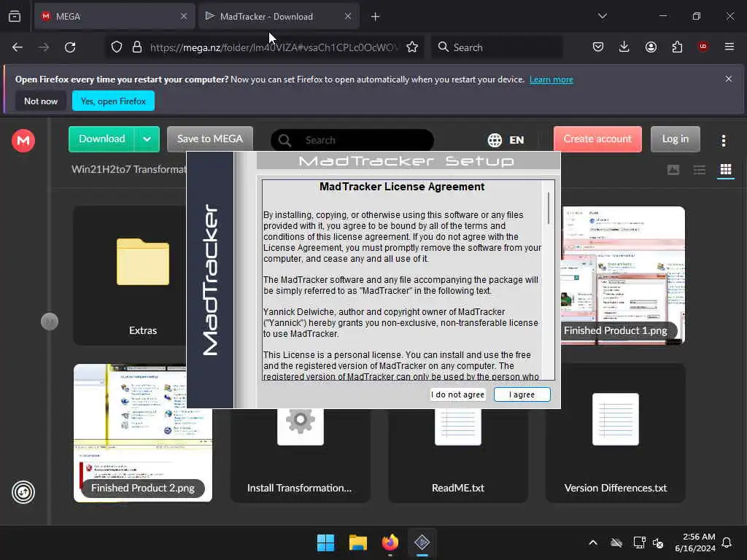747x560 pixels.
Task: Open the Firefox View icon
Action: pyautogui.click(x=15, y=16)
